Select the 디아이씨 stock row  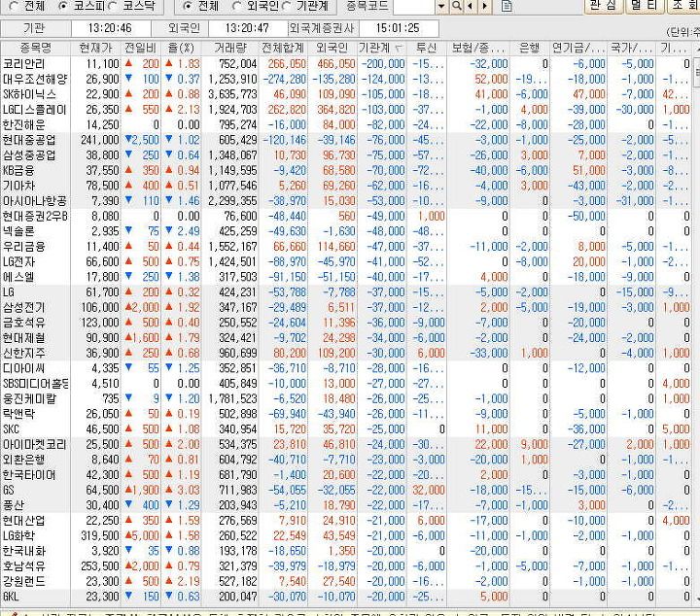346,368
